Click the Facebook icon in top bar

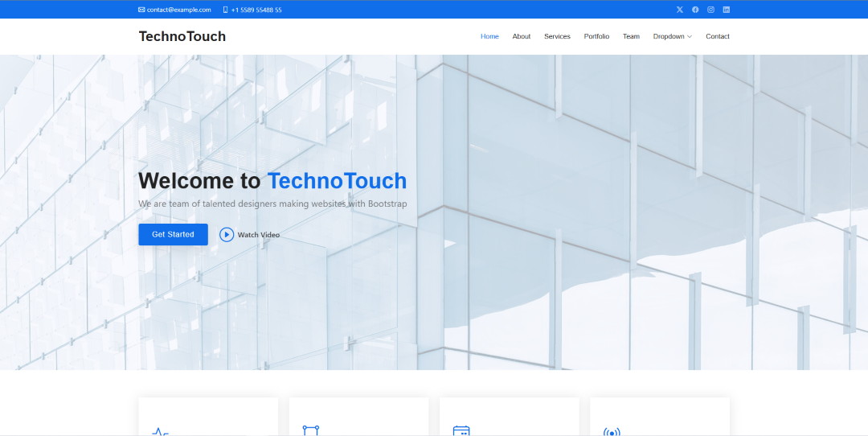(695, 10)
